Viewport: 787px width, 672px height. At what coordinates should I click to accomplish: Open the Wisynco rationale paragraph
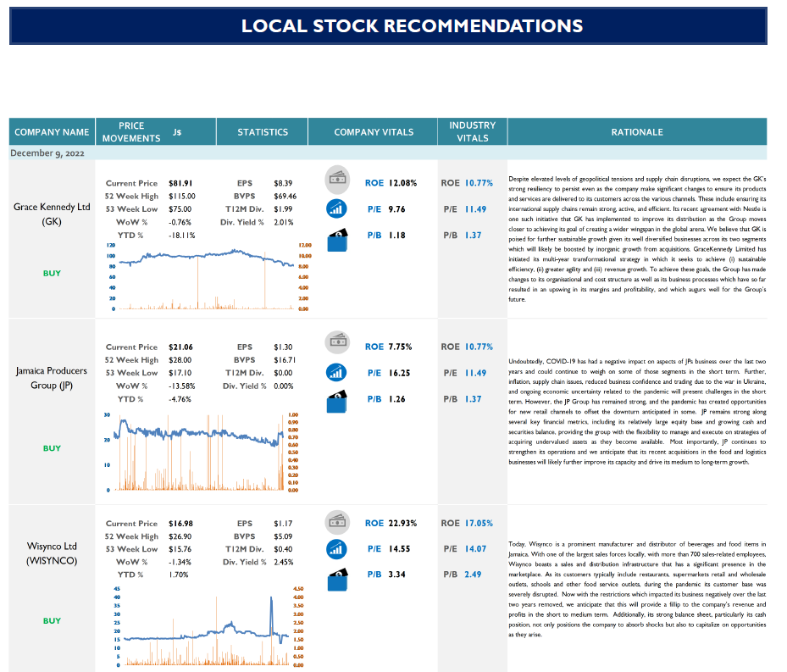point(637,589)
